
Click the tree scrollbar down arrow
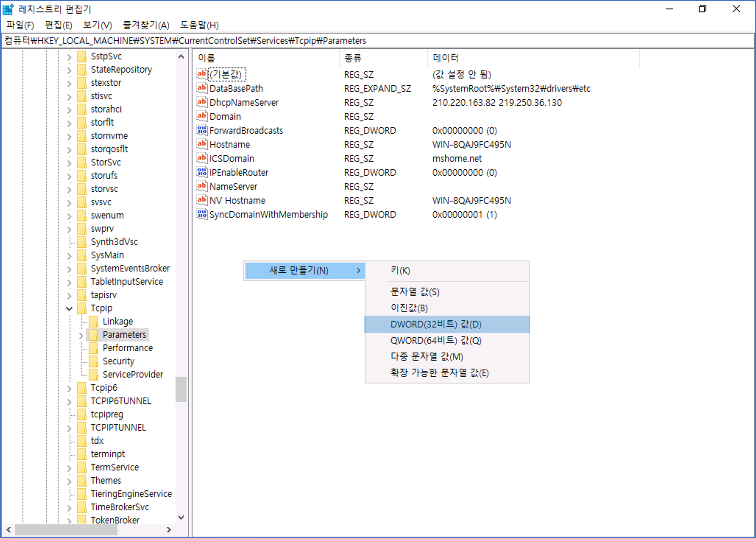(x=181, y=517)
